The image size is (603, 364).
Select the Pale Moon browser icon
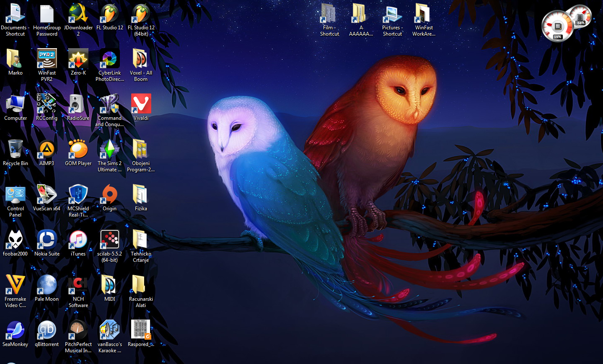click(47, 284)
